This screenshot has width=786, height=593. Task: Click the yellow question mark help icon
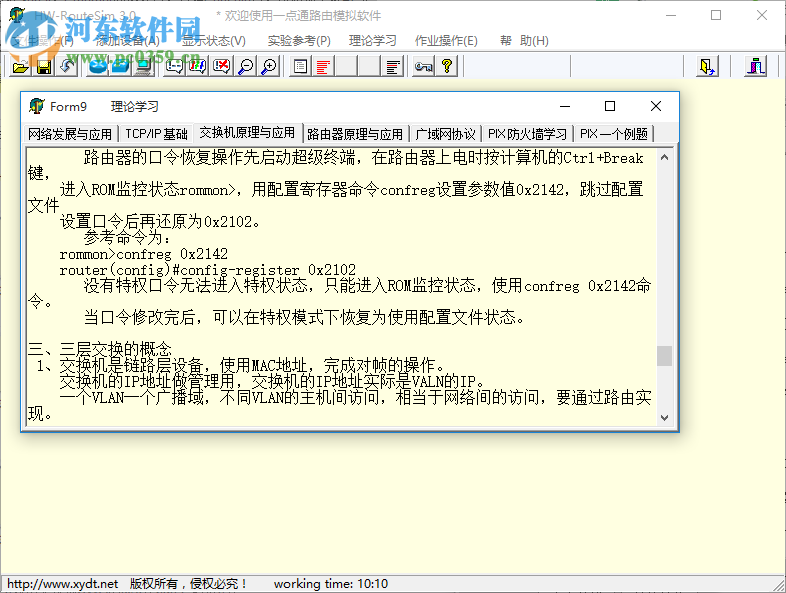tap(447, 66)
